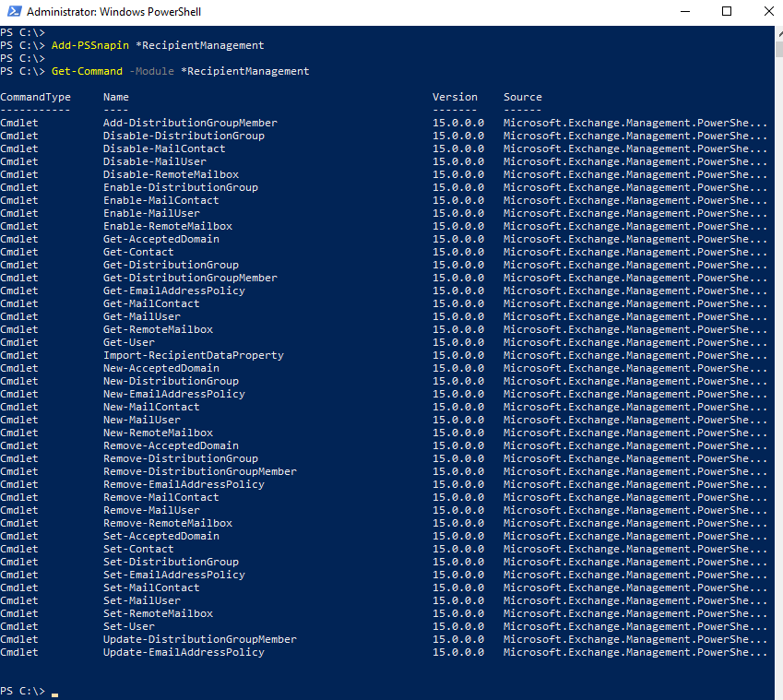Maximize the PowerShell window
The height and width of the screenshot is (700, 783).
point(727,11)
